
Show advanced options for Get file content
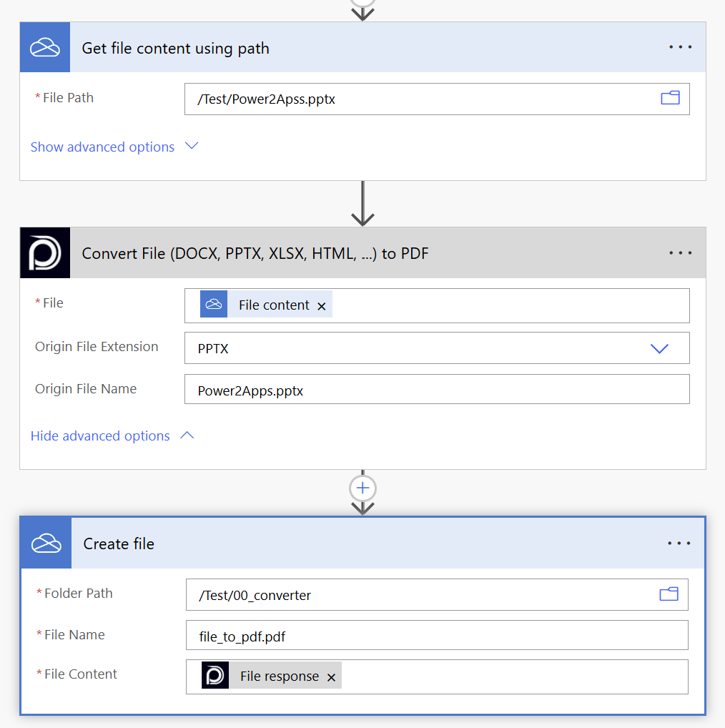point(114,147)
